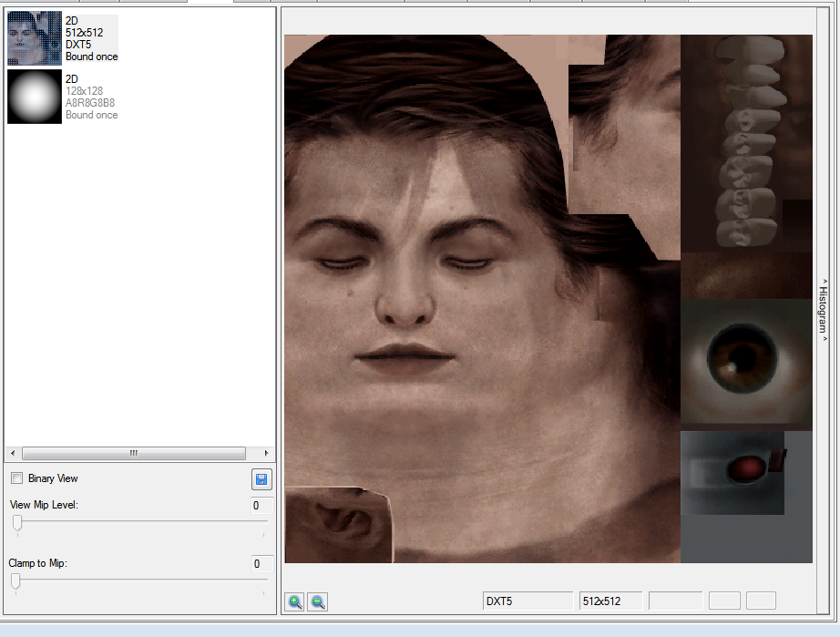
Task: Click the right arrow of horizontal scrollbar
Action: pos(266,453)
